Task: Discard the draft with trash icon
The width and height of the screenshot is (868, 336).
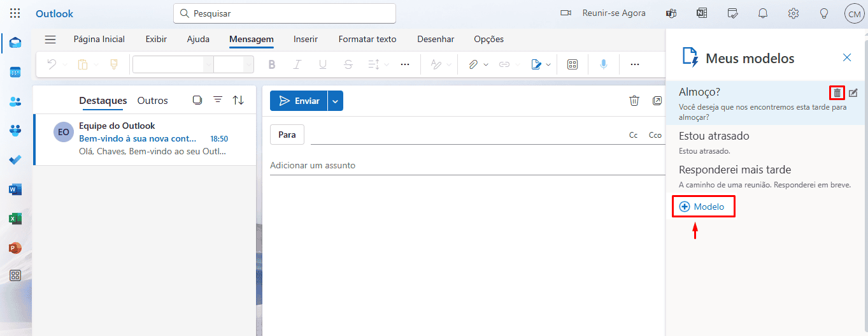Action: pyautogui.click(x=634, y=101)
